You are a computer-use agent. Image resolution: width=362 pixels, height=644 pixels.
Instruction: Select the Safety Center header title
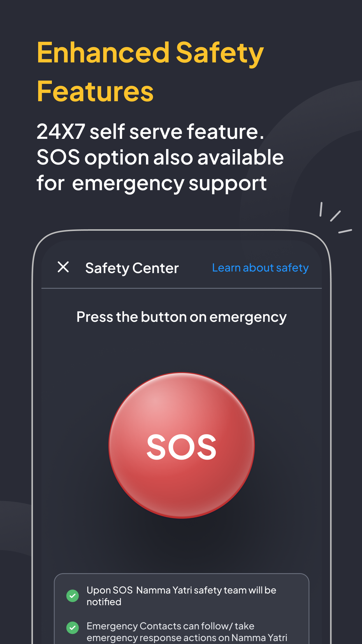coord(132,268)
